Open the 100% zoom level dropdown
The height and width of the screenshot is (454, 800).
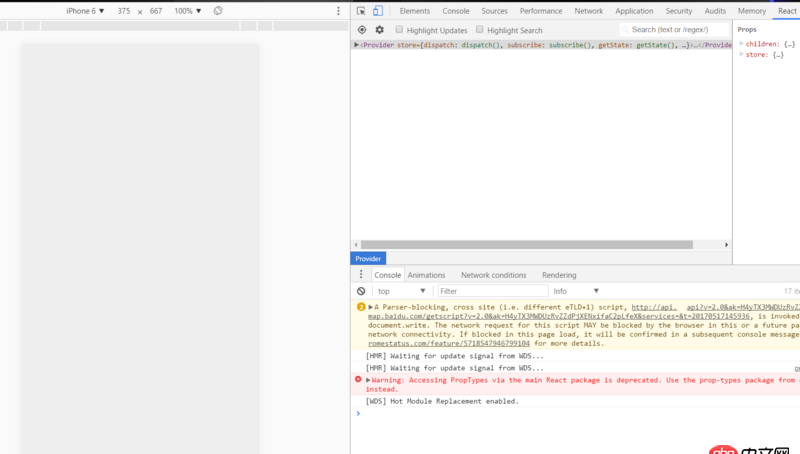tap(187, 11)
